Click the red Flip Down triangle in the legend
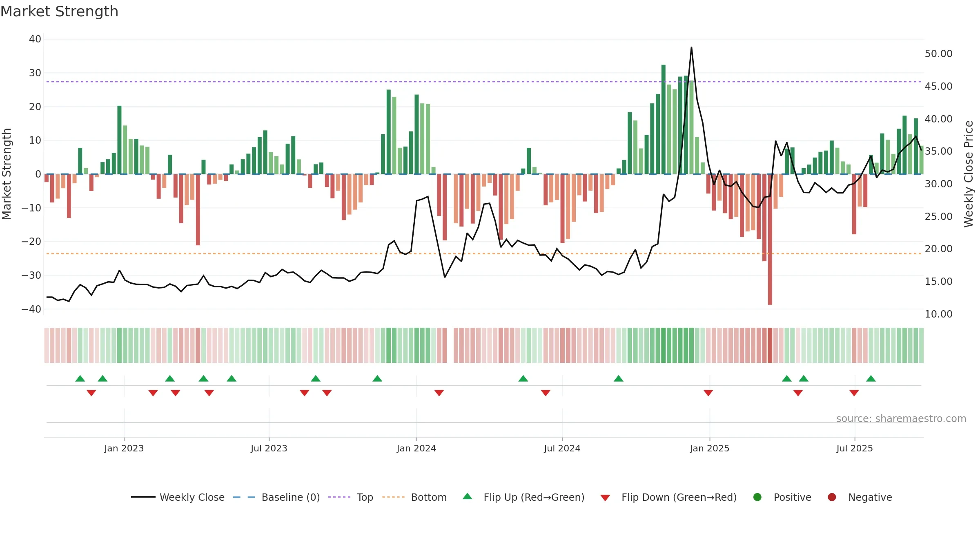The image size is (980, 551). pyautogui.click(x=606, y=498)
